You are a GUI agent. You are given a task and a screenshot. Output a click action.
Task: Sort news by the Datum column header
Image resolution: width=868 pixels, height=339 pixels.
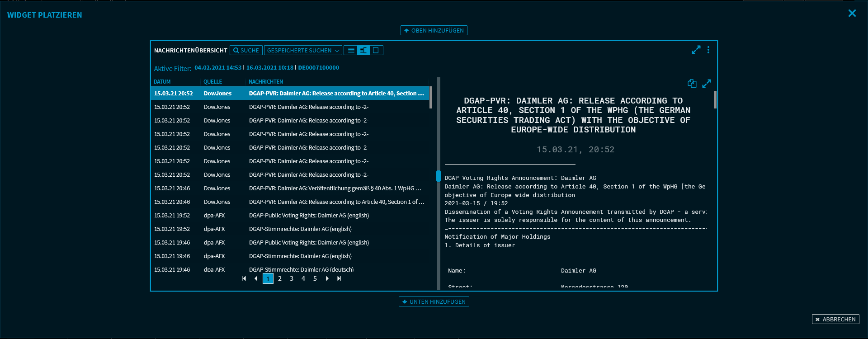(x=162, y=82)
